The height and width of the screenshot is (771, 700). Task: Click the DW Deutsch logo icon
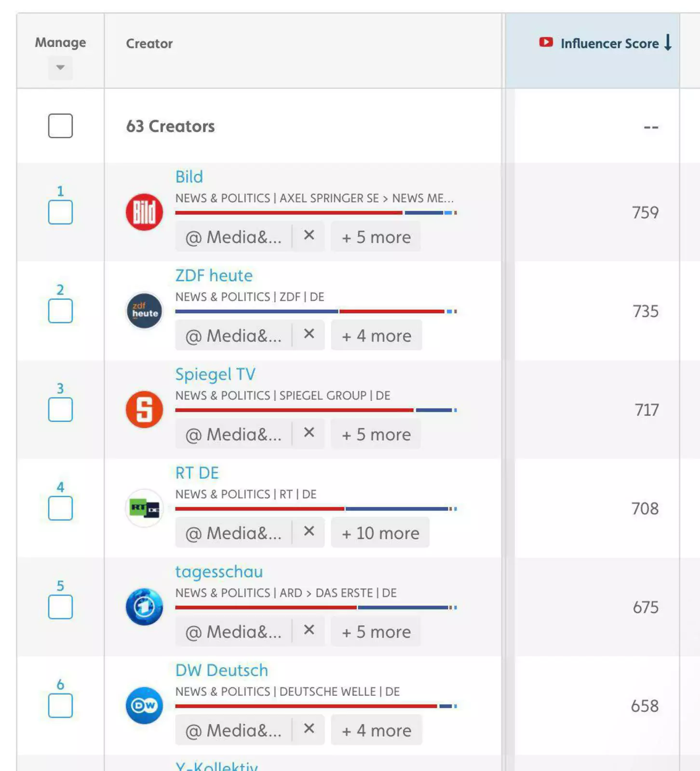[x=144, y=705]
